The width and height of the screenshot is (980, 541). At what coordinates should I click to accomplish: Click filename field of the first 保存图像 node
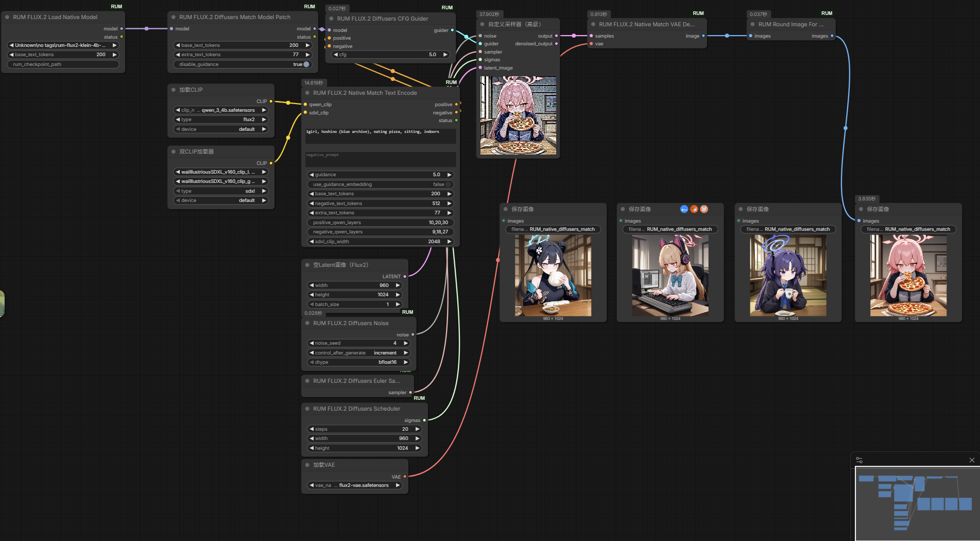[553, 229]
